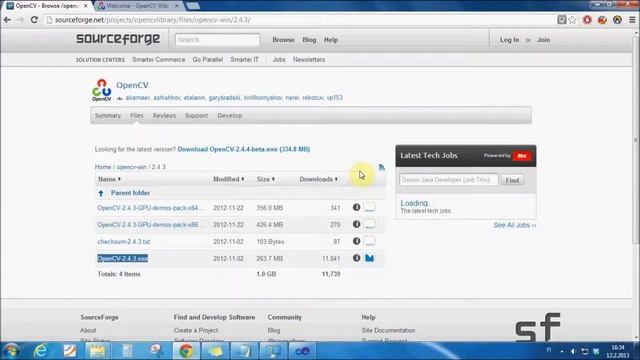The width and height of the screenshot is (640, 360).
Task: Click the Smarter Commerce solution center link
Action: (x=158, y=60)
